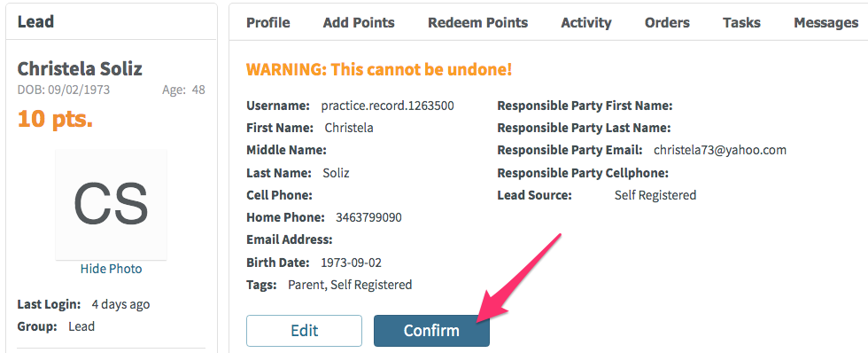868x353 pixels.
Task: Click the CS initials profile photo
Action: point(111,204)
